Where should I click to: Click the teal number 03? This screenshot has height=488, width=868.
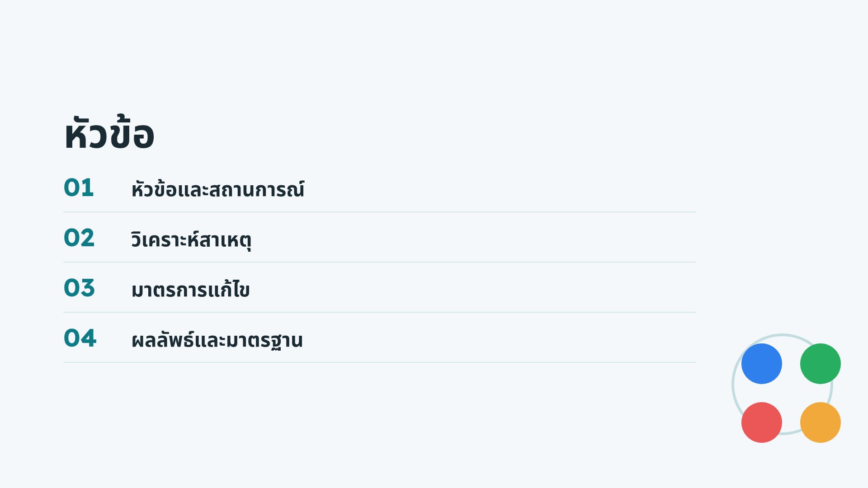(x=79, y=288)
